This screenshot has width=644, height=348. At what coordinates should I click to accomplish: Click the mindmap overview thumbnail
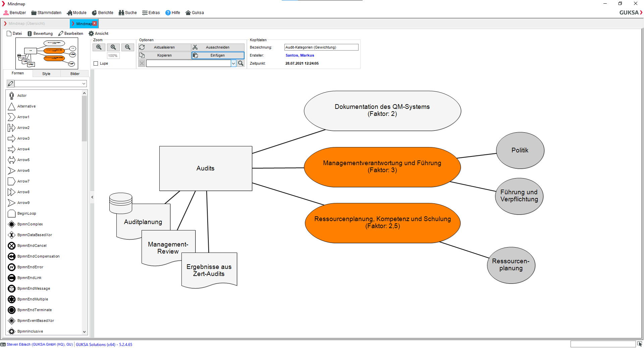[47, 53]
